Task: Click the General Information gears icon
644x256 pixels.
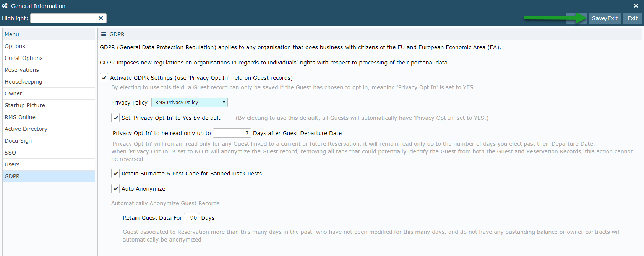Action: (5, 6)
